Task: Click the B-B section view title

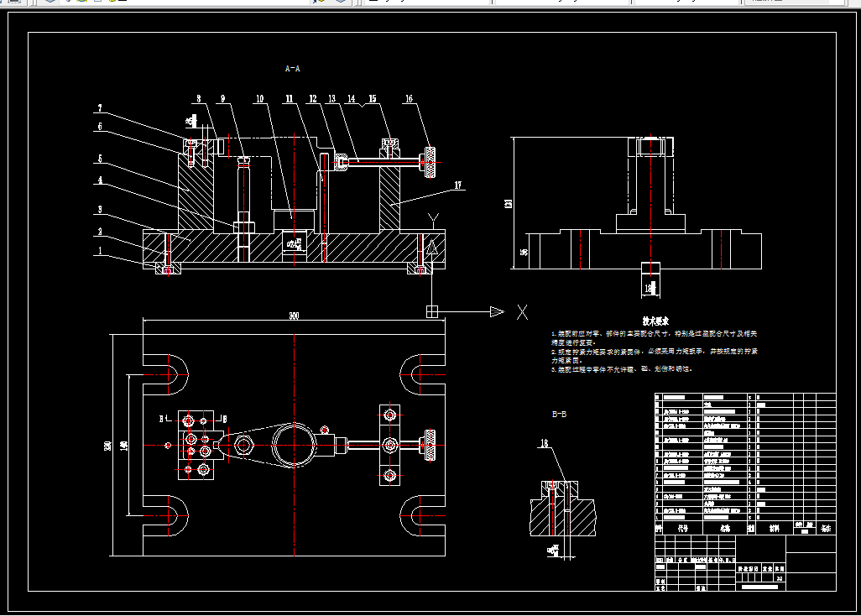Action: click(x=559, y=414)
